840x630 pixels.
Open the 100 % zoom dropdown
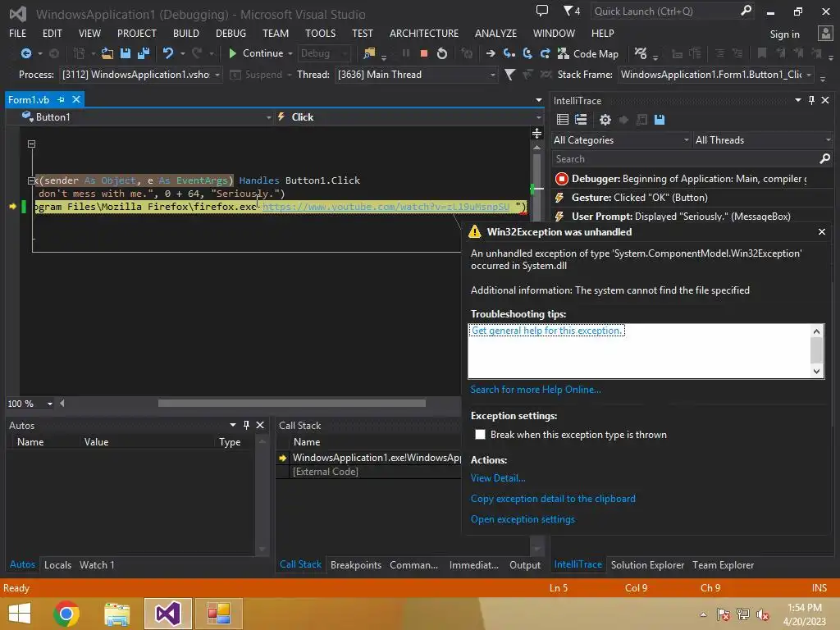coord(49,404)
